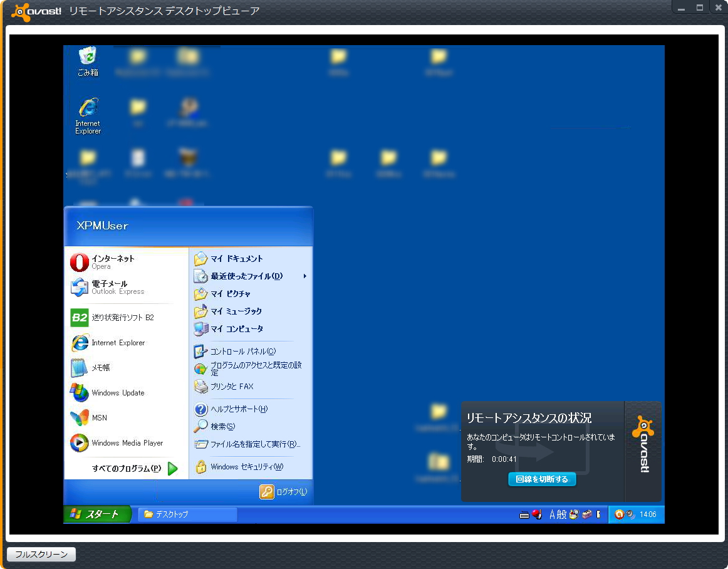Expand 最近使ったファイル submenu arrow
Screen dimensions: 728x569
point(305,276)
